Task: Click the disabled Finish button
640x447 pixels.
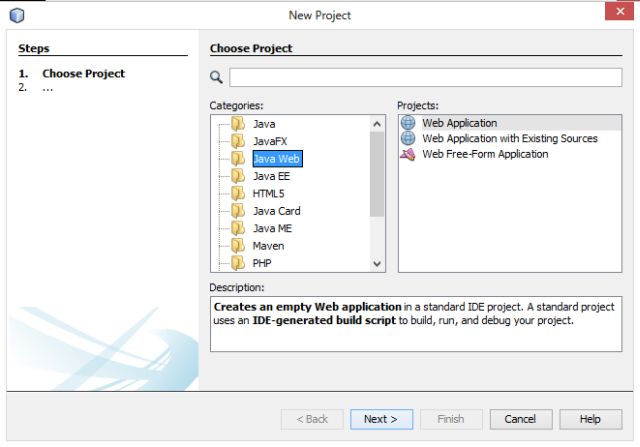Action: coord(451,419)
